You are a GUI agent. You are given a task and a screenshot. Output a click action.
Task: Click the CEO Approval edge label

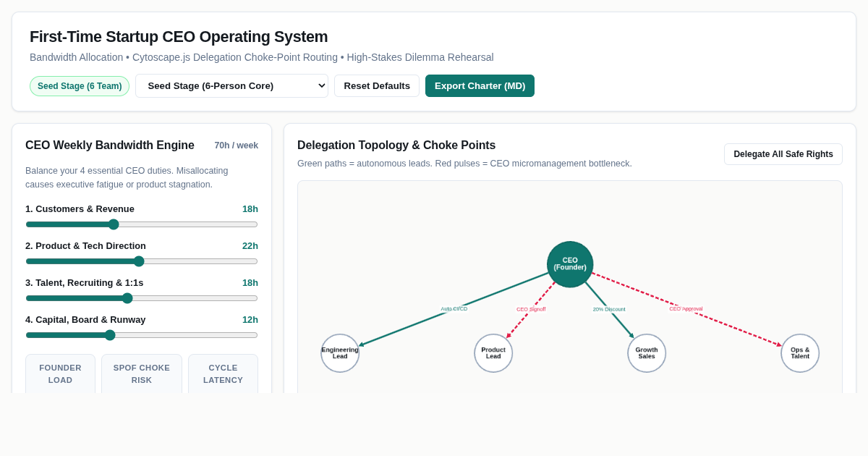(686, 309)
